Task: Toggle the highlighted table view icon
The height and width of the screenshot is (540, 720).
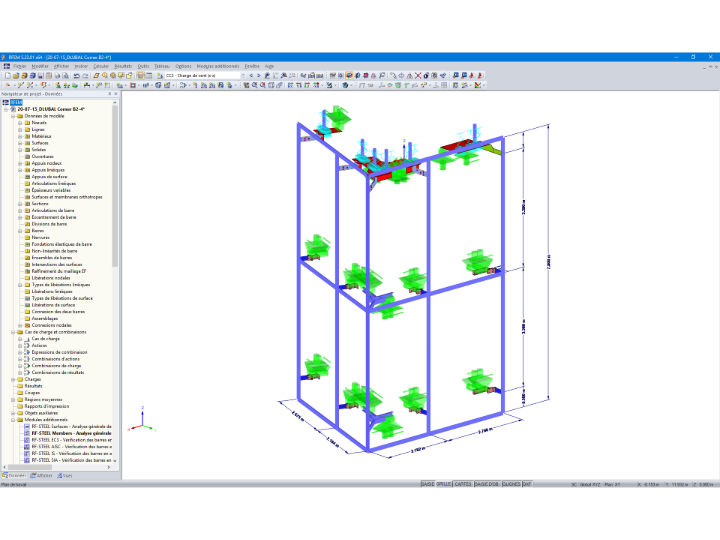Action: point(141,75)
